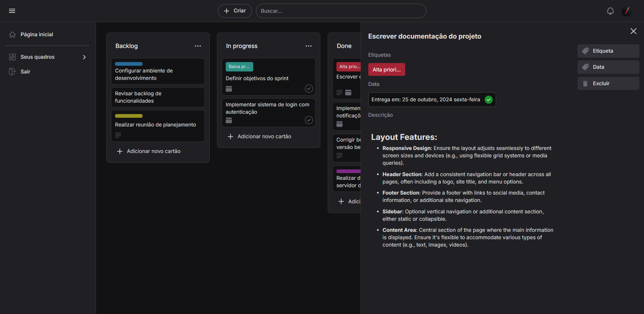Open the Definir objetivos do sprint card
Image resolution: width=644 pixels, height=314 pixels.
pyautogui.click(x=269, y=77)
